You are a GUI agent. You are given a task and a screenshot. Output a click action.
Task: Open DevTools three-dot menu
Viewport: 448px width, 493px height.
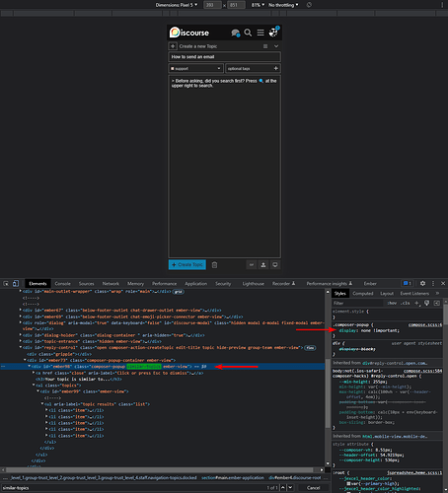[x=433, y=283]
